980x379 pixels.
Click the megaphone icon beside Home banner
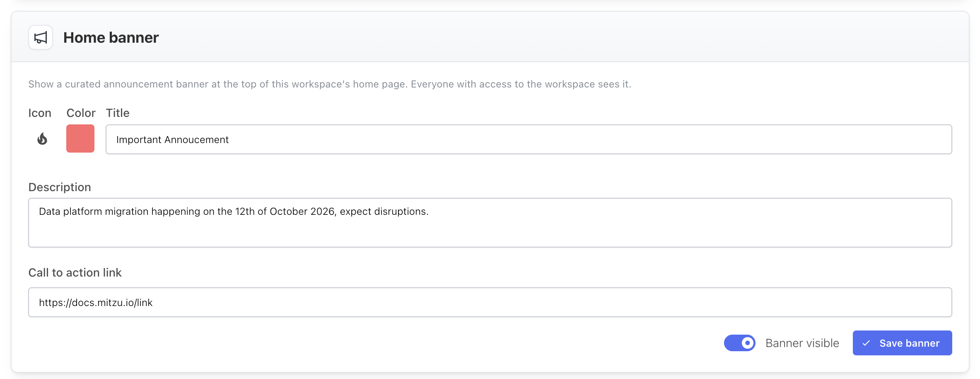click(41, 38)
